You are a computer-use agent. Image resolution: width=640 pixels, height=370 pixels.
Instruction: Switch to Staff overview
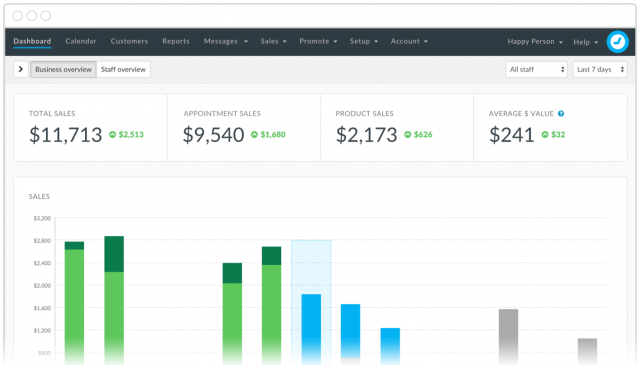point(123,69)
